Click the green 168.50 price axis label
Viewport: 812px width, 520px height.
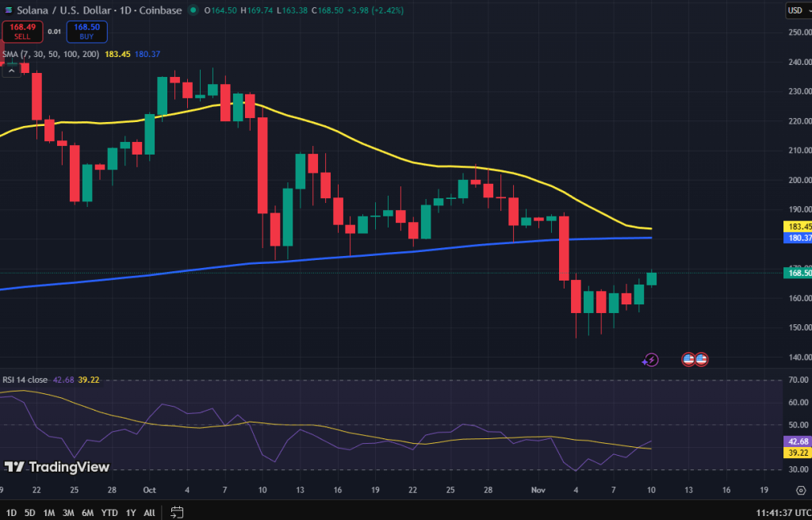point(798,273)
